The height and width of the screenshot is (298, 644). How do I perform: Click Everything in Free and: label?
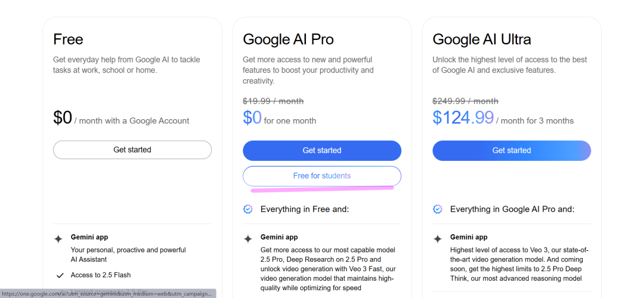(304, 209)
